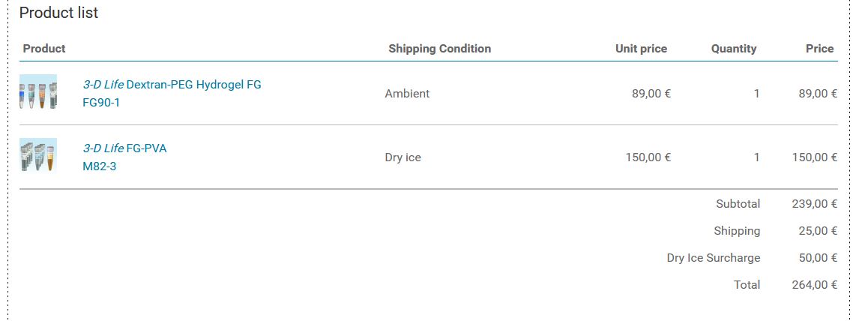868x321 pixels.
Task: Open the 3-D Life Dextran-PEG Hydrogel FG link
Action: coord(172,85)
